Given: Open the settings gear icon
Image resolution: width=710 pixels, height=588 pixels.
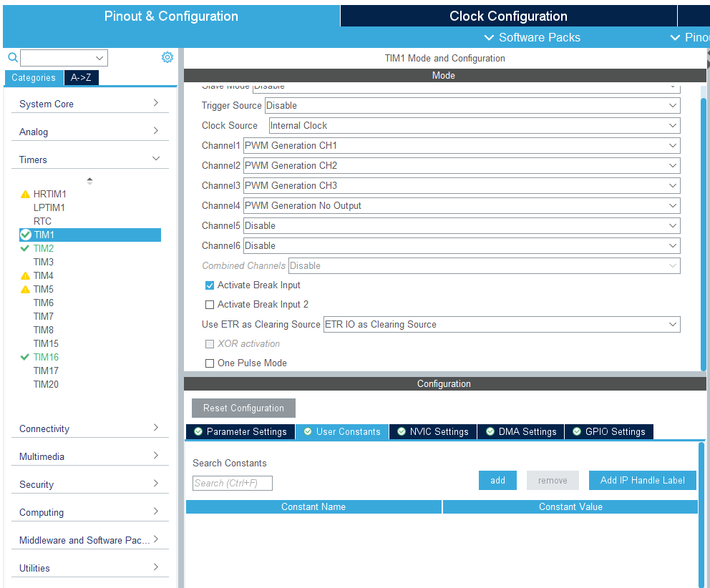Looking at the screenshot, I should point(167,57).
